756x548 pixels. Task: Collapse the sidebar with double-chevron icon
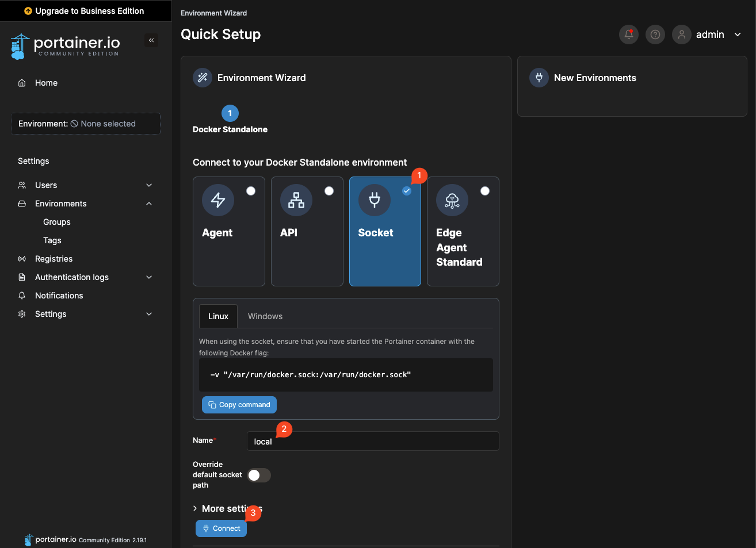point(151,40)
